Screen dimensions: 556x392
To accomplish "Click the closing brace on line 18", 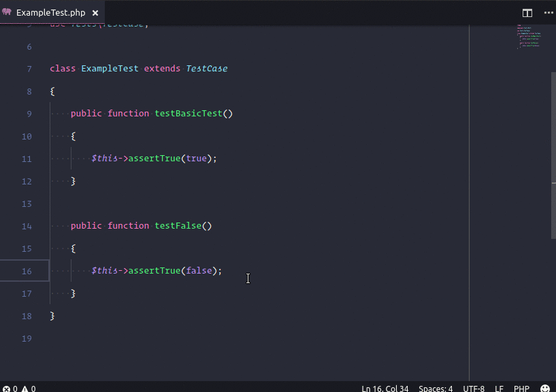I will 52,316.
